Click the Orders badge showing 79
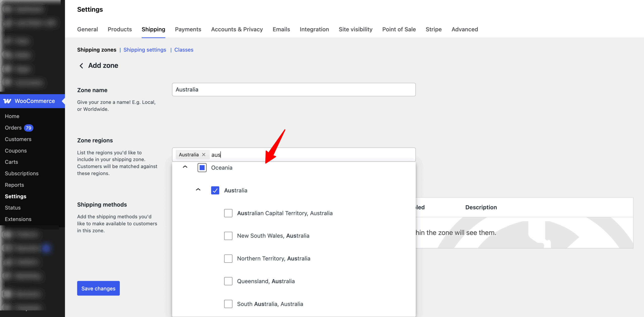This screenshot has width=644, height=317. tap(28, 128)
